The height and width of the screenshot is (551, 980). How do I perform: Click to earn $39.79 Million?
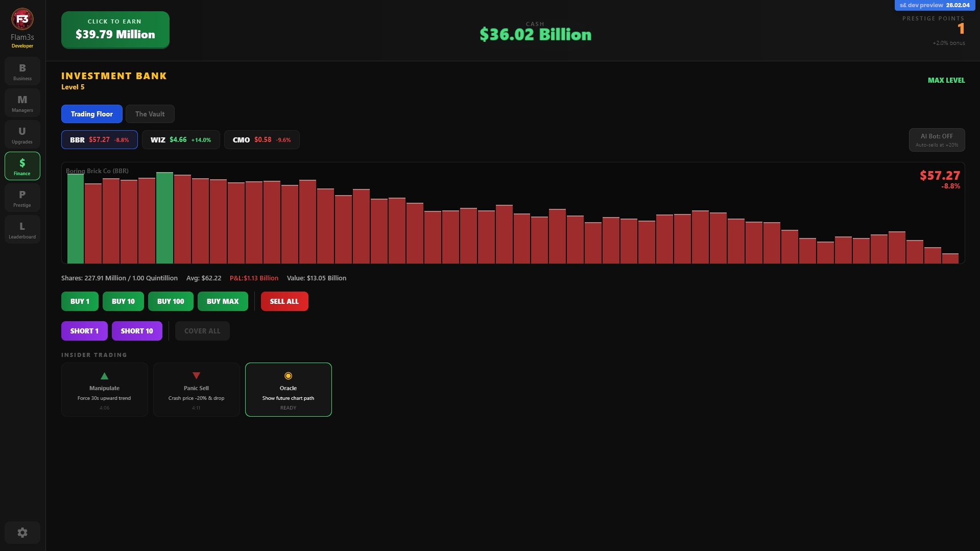[x=115, y=30]
